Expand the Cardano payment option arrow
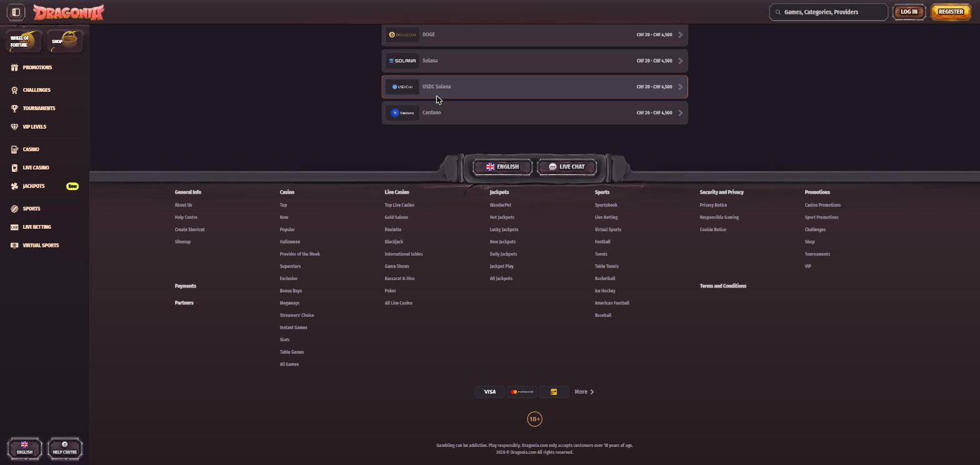980x465 pixels. (680, 113)
